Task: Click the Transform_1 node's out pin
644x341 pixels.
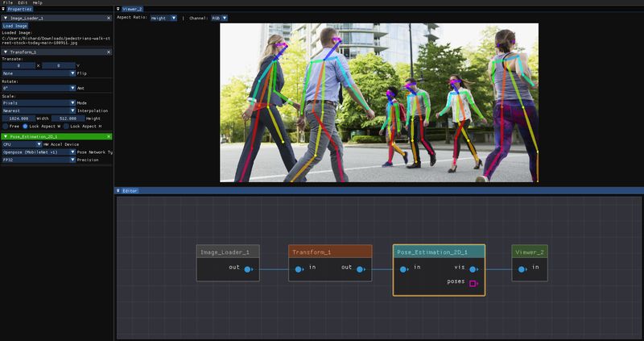Action: (x=361, y=268)
